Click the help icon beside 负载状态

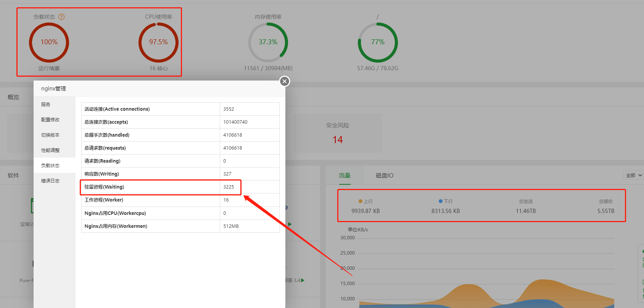(x=61, y=17)
